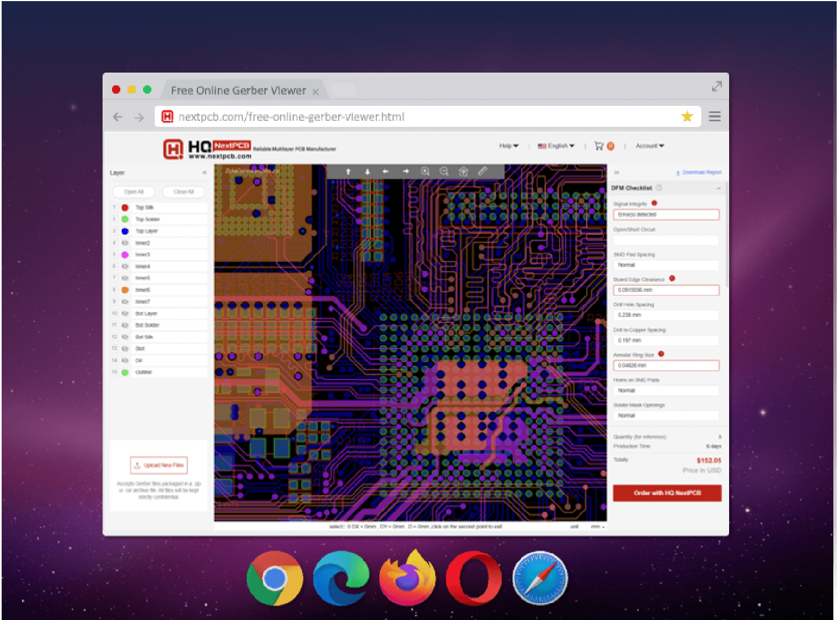Open the English language dropdown
Image resolution: width=840 pixels, height=620 pixels.
556,146
